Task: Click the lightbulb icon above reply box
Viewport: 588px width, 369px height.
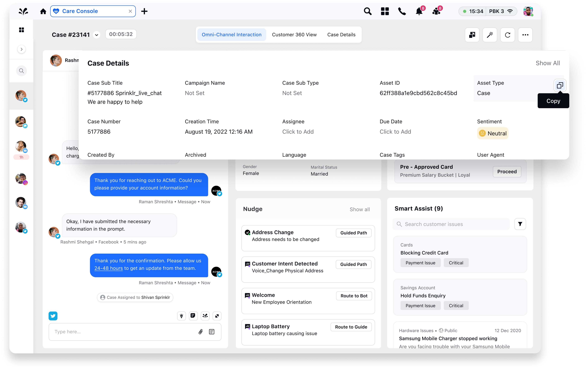Action: (181, 316)
